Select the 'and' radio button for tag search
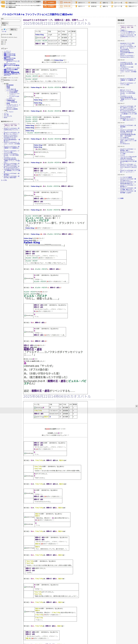Image resolution: width=138 pixels, height=644 pixels. tap(5, 29)
